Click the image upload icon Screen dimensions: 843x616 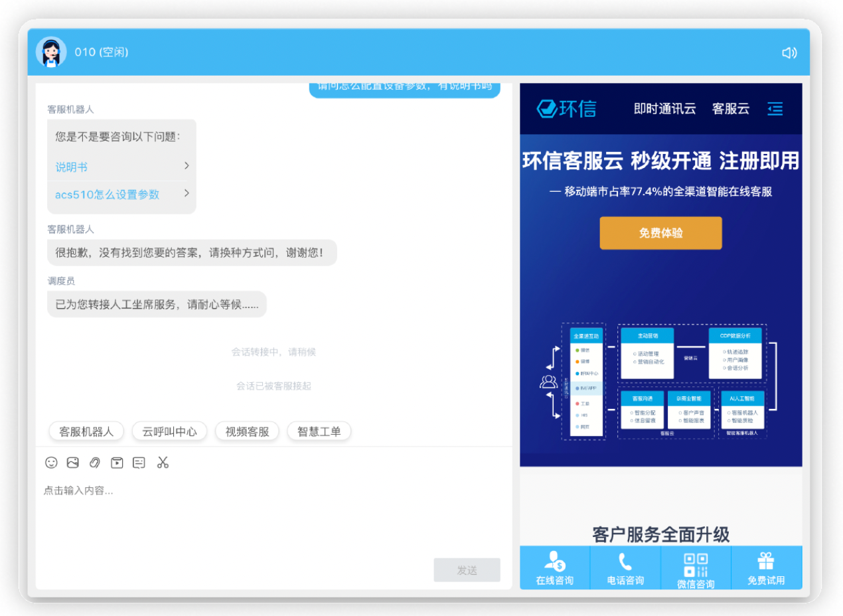point(73,463)
